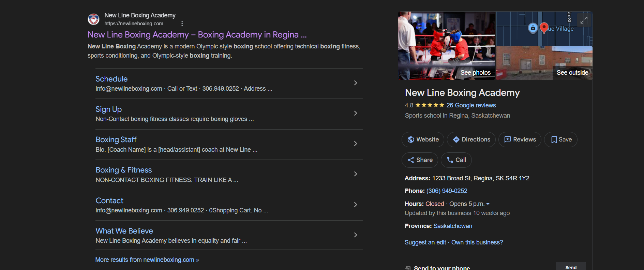The image size is (644, 270).
Task: Open the What We Believe sitelink
Action: point(124,231)
